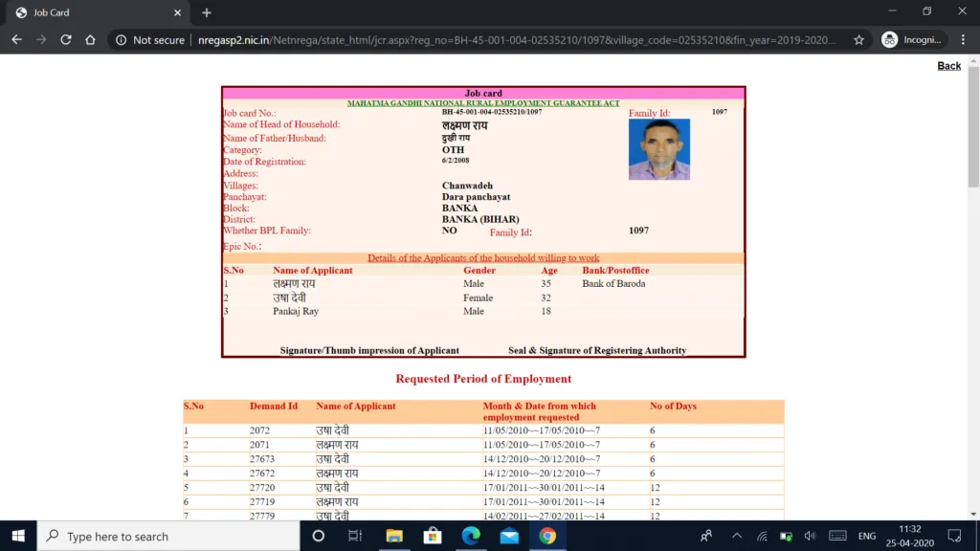Expand hidden icons via the taskbar chevron
The image size is (980, 551).
[x=735, y=538]
